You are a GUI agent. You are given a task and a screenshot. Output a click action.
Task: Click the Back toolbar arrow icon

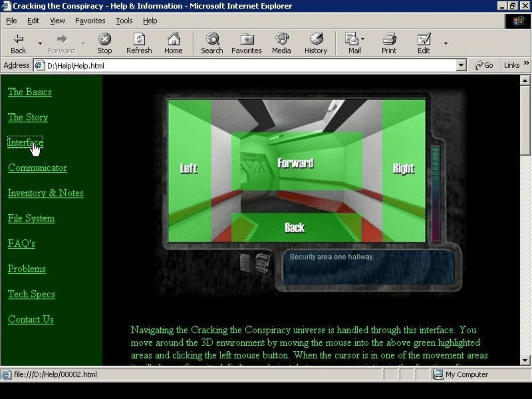tap(18, 39)
